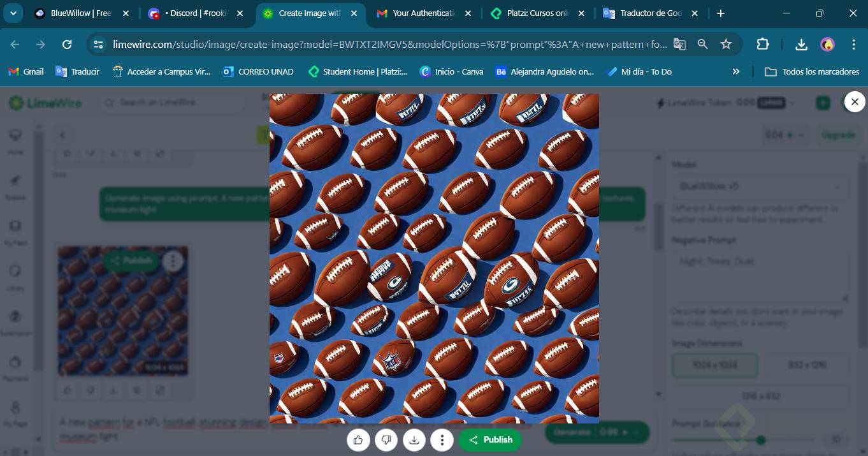Screen dimensions: 868x456
Task: Show Chrome downloads
Action: [x=802, y=44]
